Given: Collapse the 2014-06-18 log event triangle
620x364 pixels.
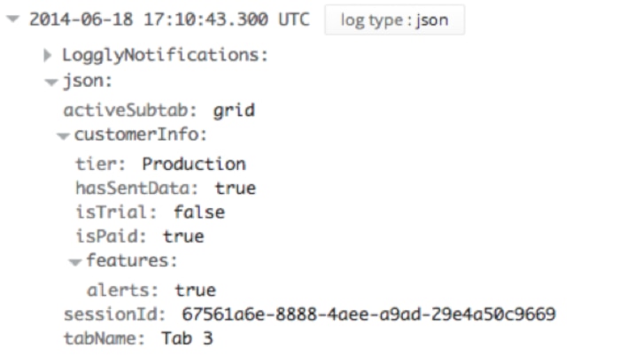Looking at the screenshot, I should [11, 21].
